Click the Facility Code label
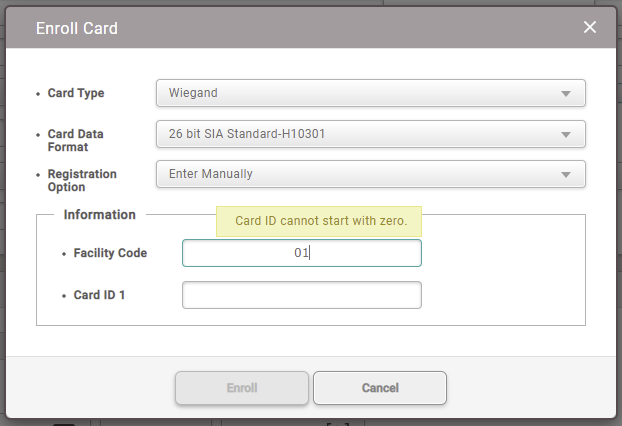 click(110, 253)
